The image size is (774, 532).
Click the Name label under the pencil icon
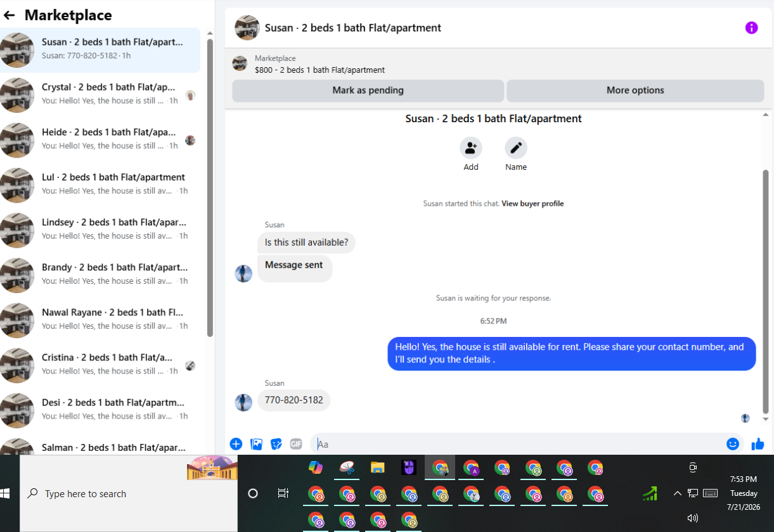pos(516,167)
